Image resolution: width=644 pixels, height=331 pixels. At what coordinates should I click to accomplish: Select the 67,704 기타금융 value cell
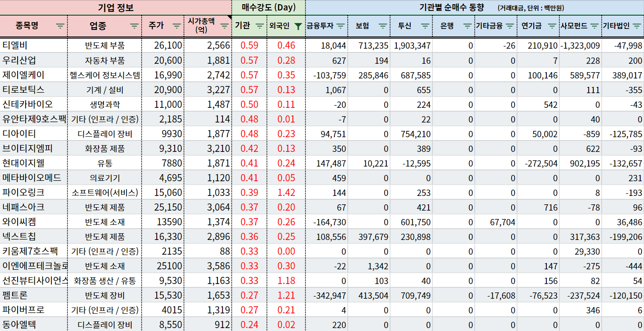[x=496, y=222]
